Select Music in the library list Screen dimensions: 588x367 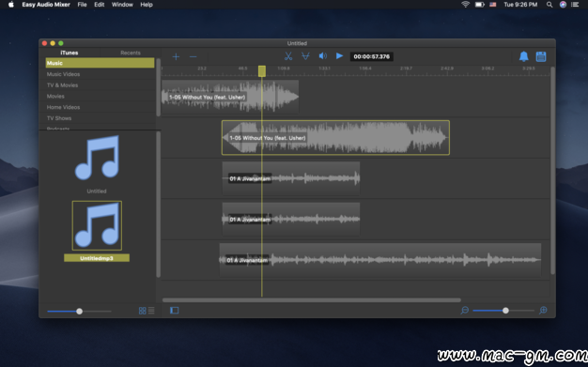point(100,63)
